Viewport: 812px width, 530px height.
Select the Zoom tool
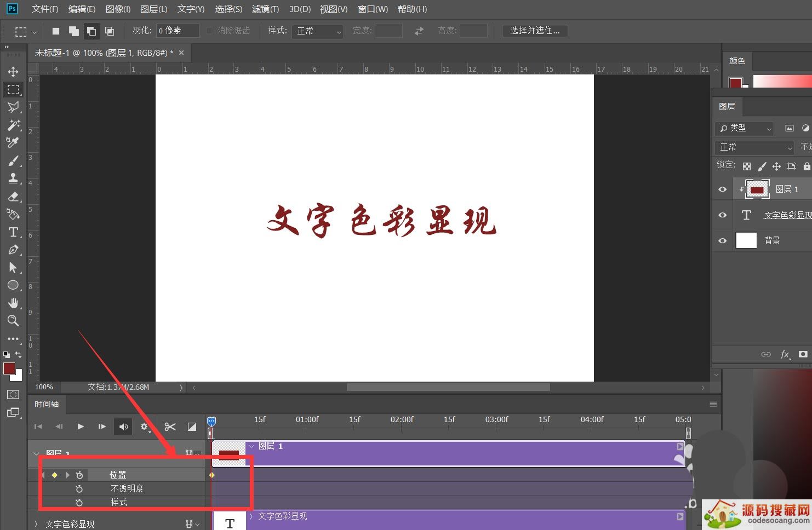pyautogui.click(x=13, y=321)
